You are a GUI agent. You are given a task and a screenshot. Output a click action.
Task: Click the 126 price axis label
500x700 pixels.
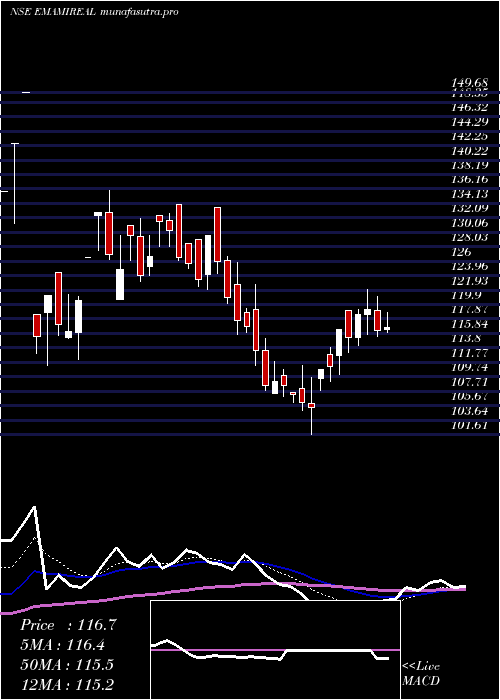pyautogui.click(x=461, y=252)
